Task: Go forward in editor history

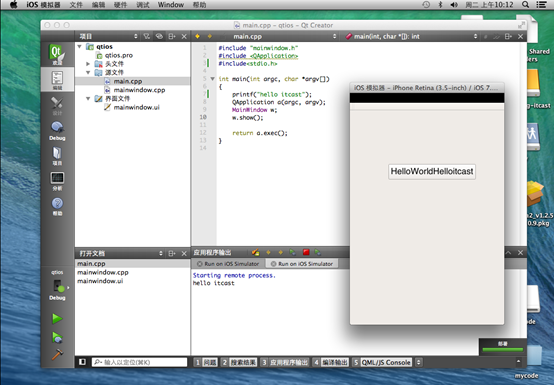Action: pyautogui.click(x=210, y=36)
